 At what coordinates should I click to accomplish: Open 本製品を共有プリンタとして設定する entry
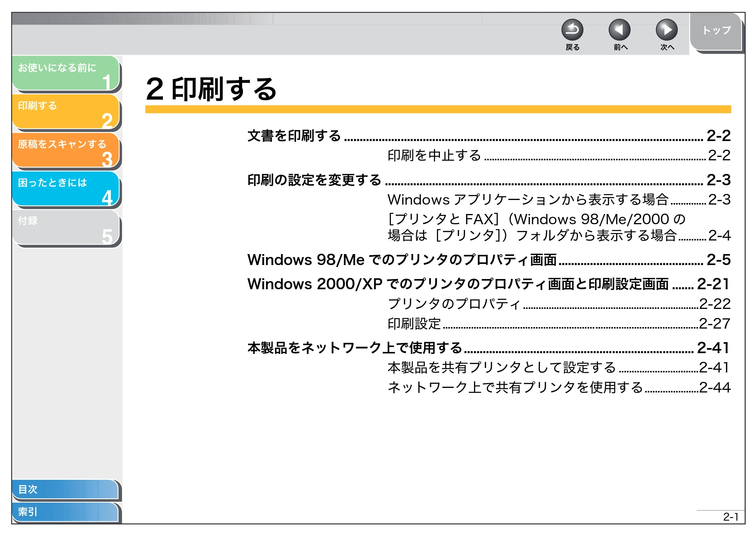(x=559, y=368)
